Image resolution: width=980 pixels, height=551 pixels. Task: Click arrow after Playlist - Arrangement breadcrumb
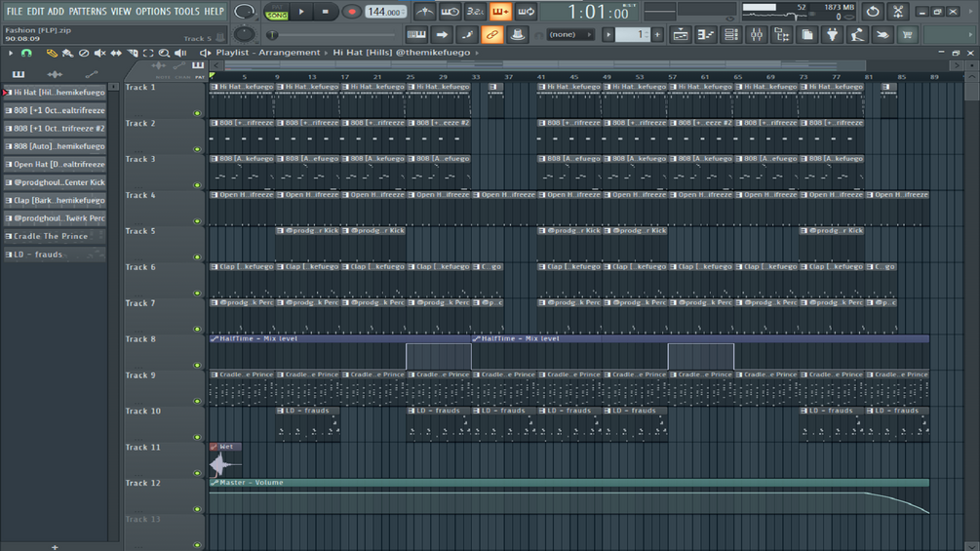327,53
